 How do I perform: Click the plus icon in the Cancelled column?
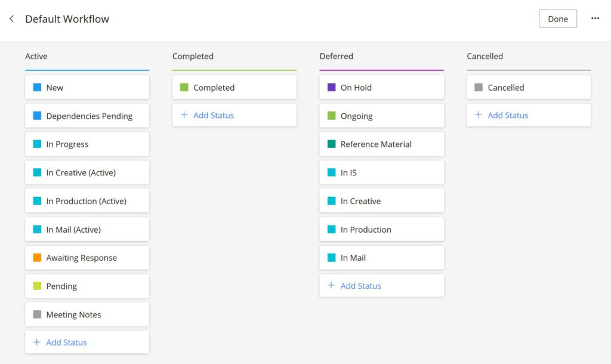(477, 115)
